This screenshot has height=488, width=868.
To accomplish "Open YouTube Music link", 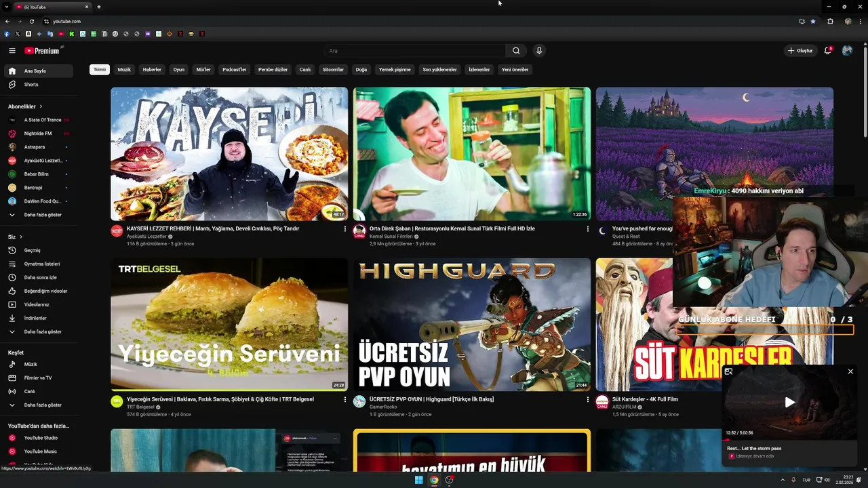I will pyautogui.click(x=39, y=451).
